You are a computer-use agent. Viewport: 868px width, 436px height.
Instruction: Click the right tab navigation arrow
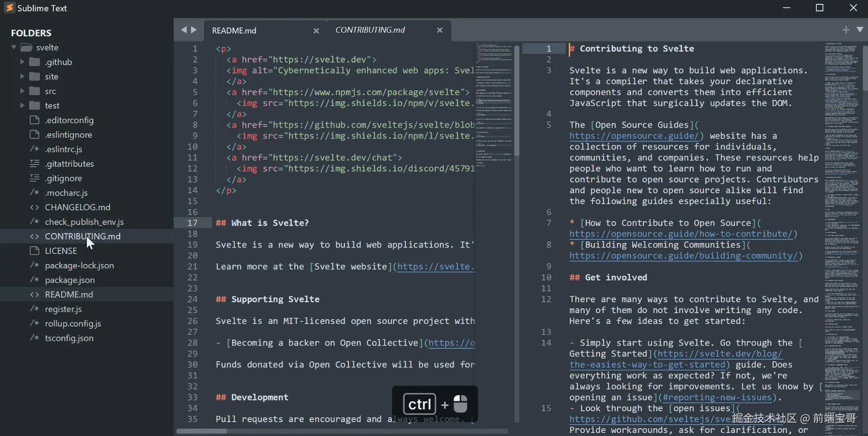(x=195, y=30)
